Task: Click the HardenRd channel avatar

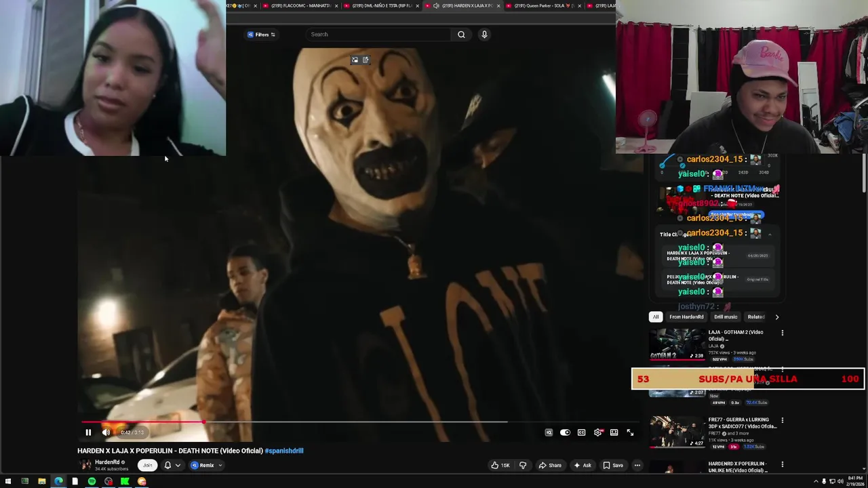Action: 85,465
